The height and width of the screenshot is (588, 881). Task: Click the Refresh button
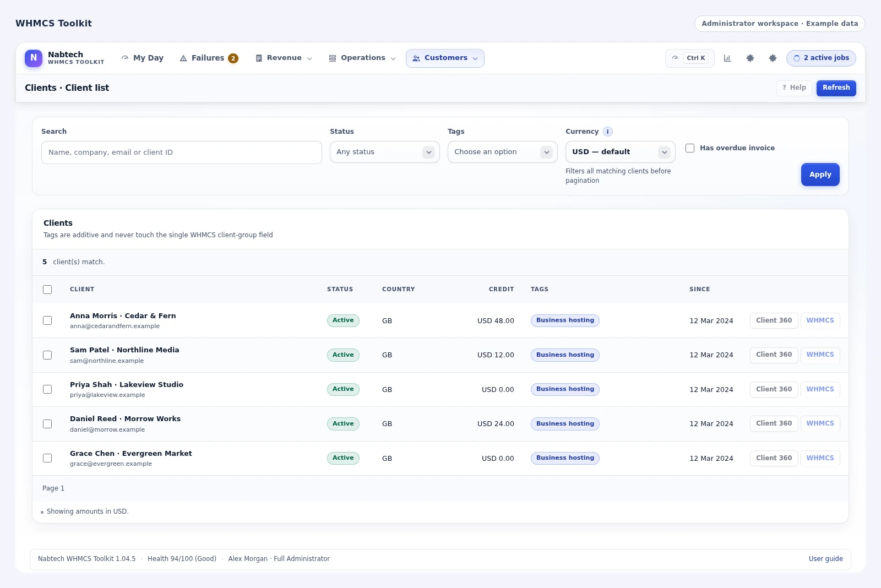[836, 88]
